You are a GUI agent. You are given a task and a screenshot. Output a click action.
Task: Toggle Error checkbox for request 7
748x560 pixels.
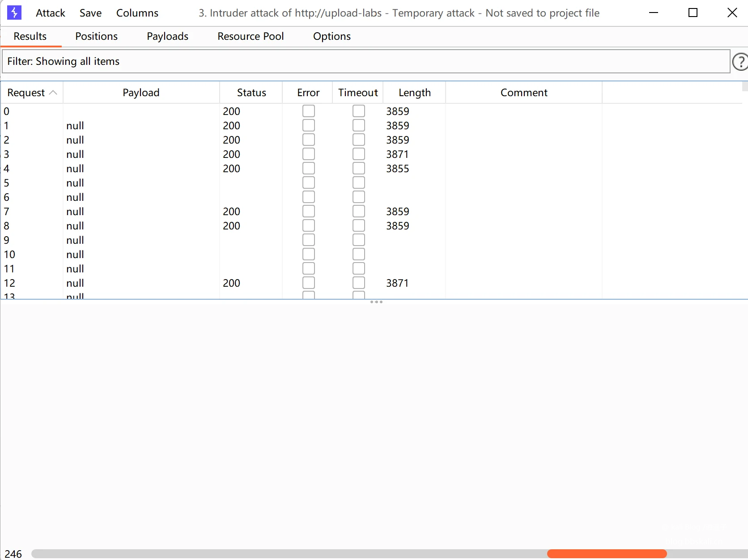pos(309,212)
